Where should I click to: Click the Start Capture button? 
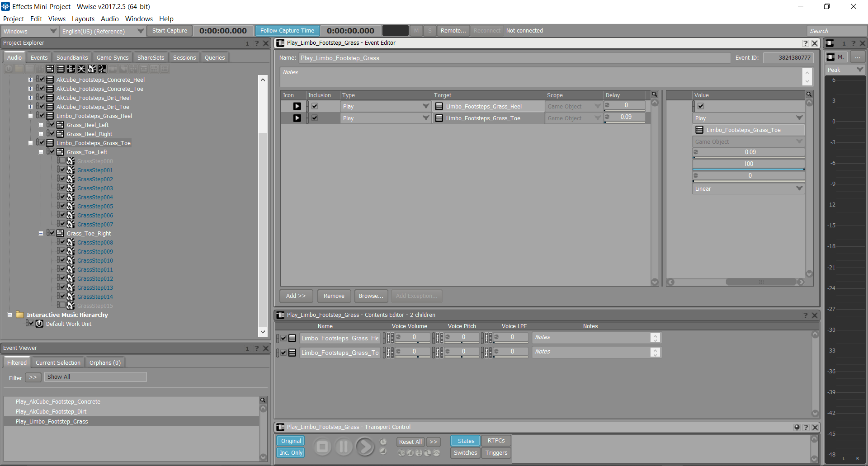tap(170, 31)
